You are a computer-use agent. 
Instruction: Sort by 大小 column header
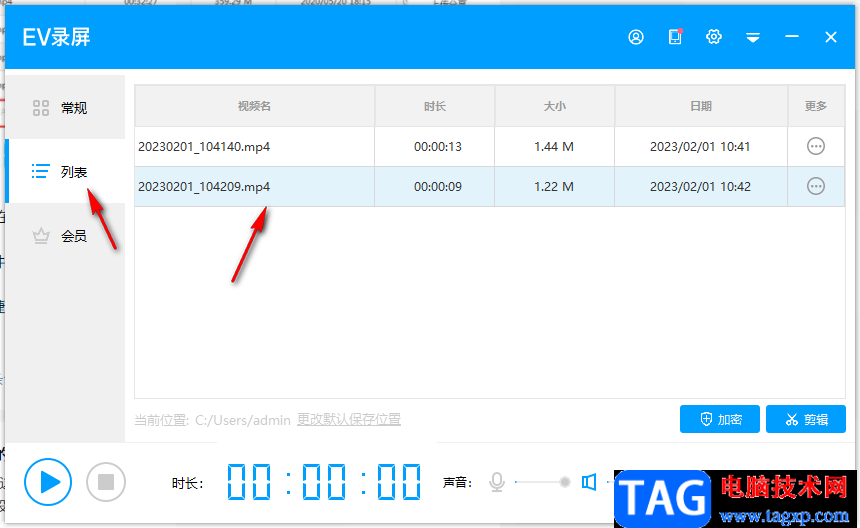click(x=555, y=106)
